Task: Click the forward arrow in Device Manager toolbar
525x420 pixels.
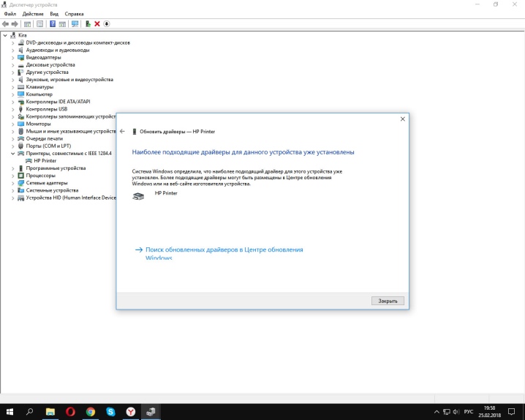Action: [15, 23]
